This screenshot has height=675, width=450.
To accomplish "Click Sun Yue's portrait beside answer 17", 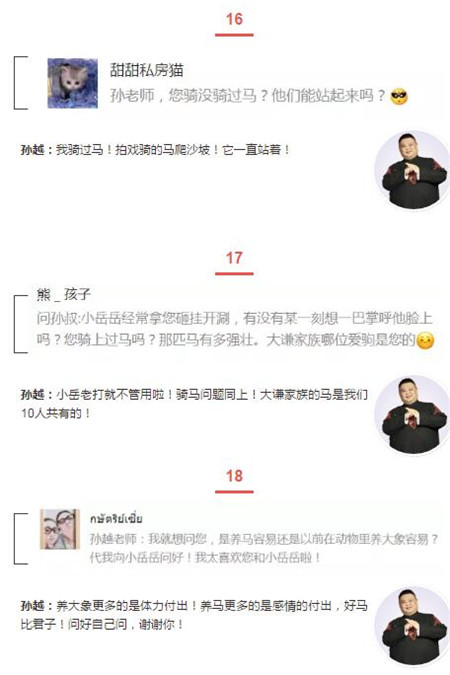I will click(x=413, y=415).
